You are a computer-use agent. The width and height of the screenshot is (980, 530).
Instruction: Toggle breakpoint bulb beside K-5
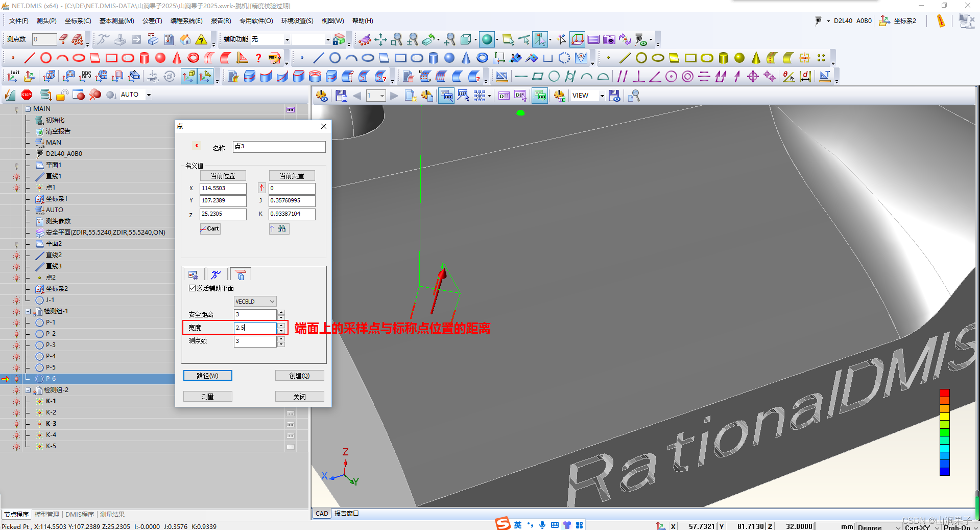pyautogui.click(x=16, y=446)
